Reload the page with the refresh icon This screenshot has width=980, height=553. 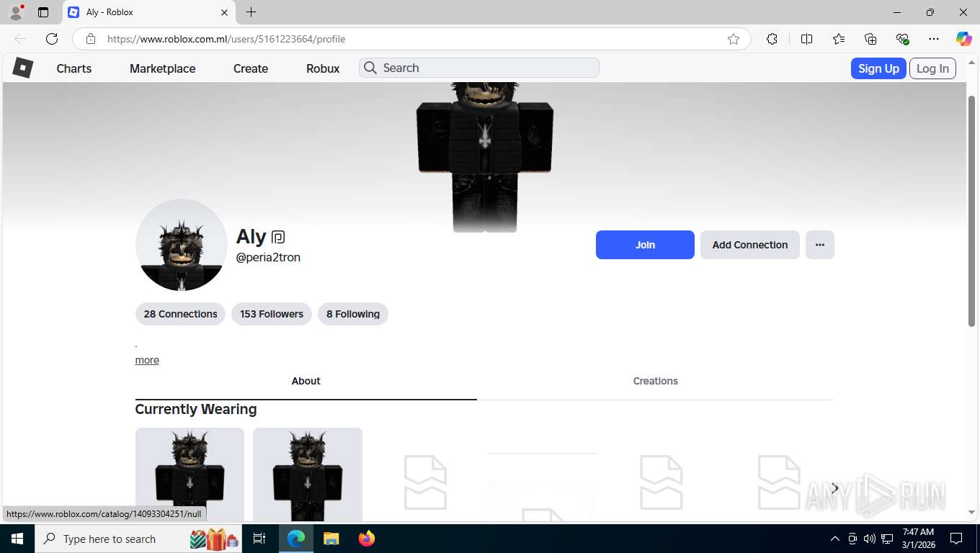coord(52,39)
